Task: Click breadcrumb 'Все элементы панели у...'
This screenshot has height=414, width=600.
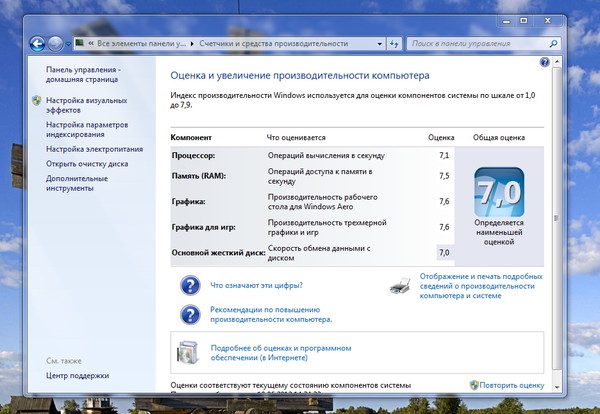Action: pos(141,43)
